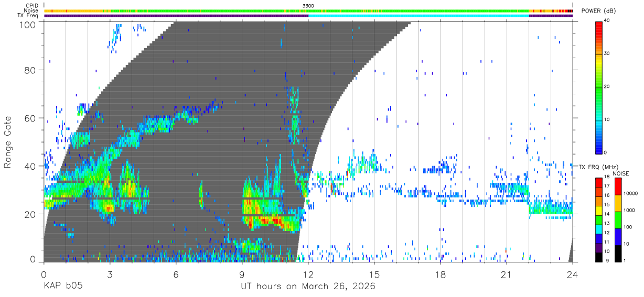Click the 'Range Gate' y-axis title

[x=8, y=141]
